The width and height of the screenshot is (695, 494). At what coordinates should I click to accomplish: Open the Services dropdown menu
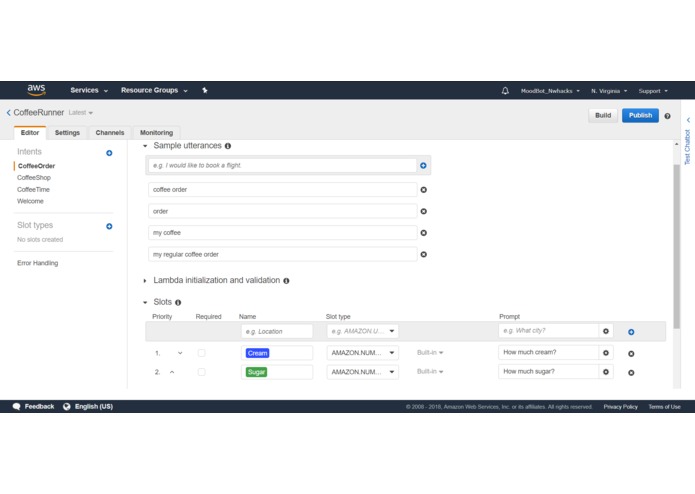point(89,90)
